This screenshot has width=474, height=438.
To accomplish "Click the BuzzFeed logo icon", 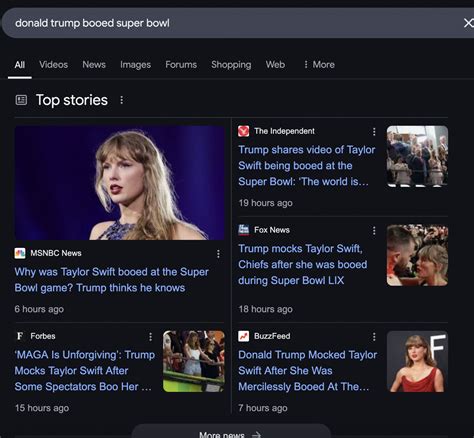I will point(244,336).
